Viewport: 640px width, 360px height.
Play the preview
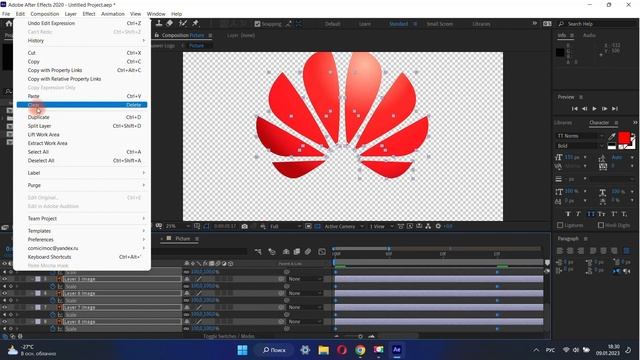coord(594,109)
